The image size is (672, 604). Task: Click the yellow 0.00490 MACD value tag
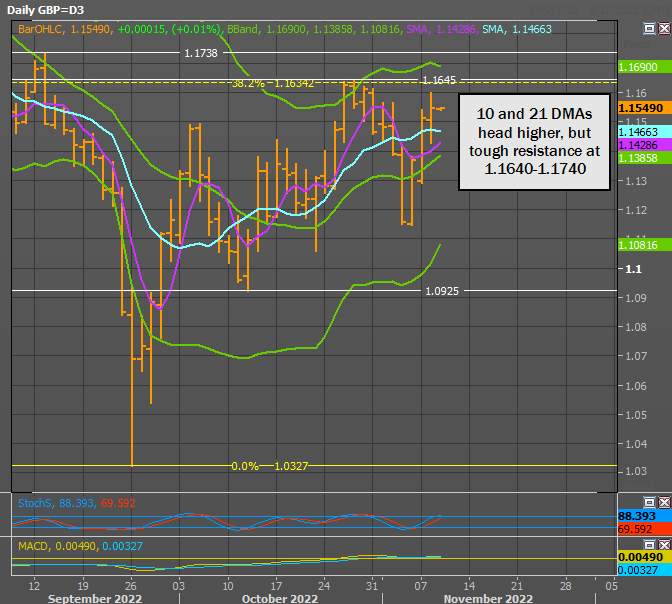click(x=645, y=557)
